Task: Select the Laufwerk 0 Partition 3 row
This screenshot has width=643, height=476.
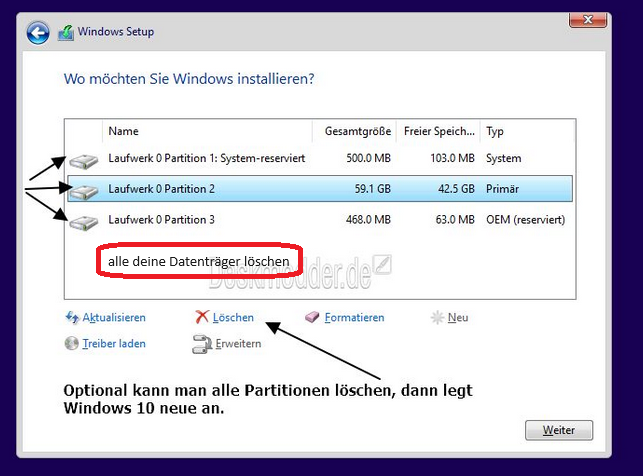Action: [x=320, y=220]
